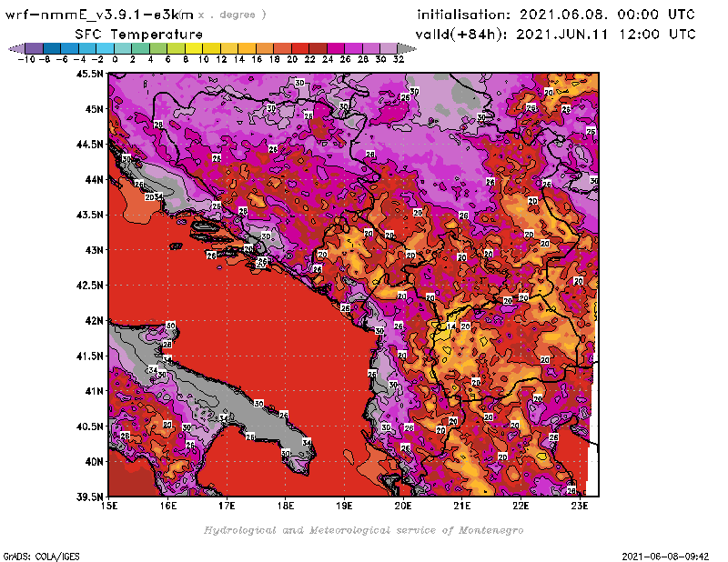
Task: Click the '42N' latitude axis label
Action: (x=95, y=321)
